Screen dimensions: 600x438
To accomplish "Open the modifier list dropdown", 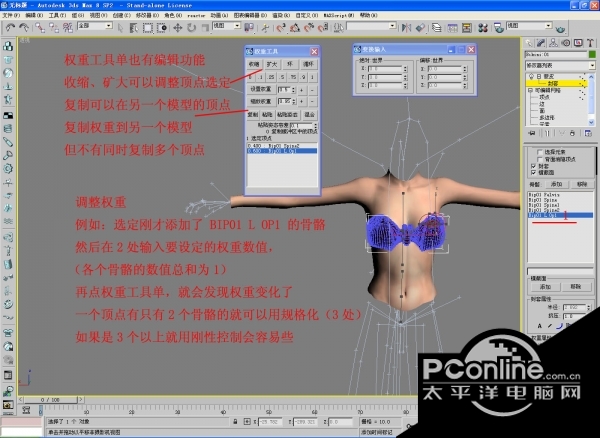I will click(x=560, y=66).
